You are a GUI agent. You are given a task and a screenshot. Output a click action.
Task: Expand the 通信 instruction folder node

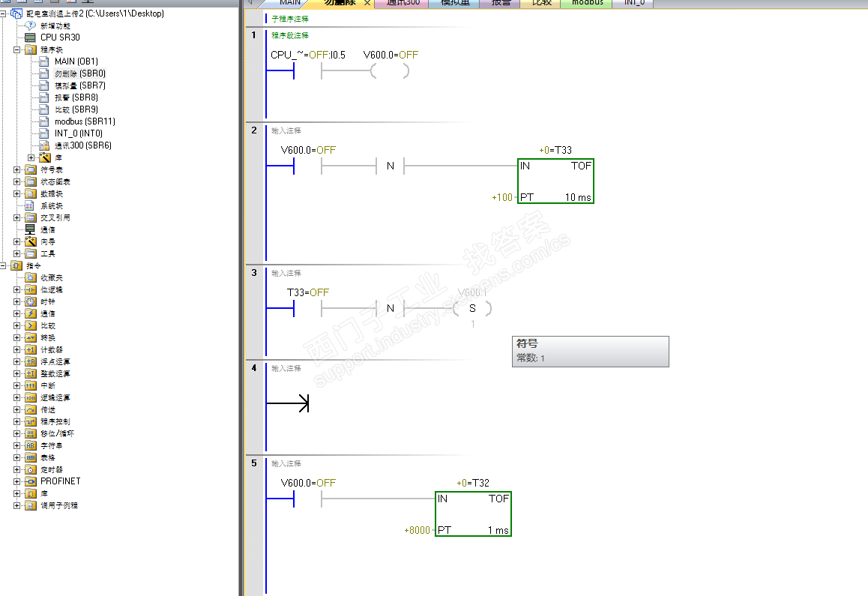point(16,313)
